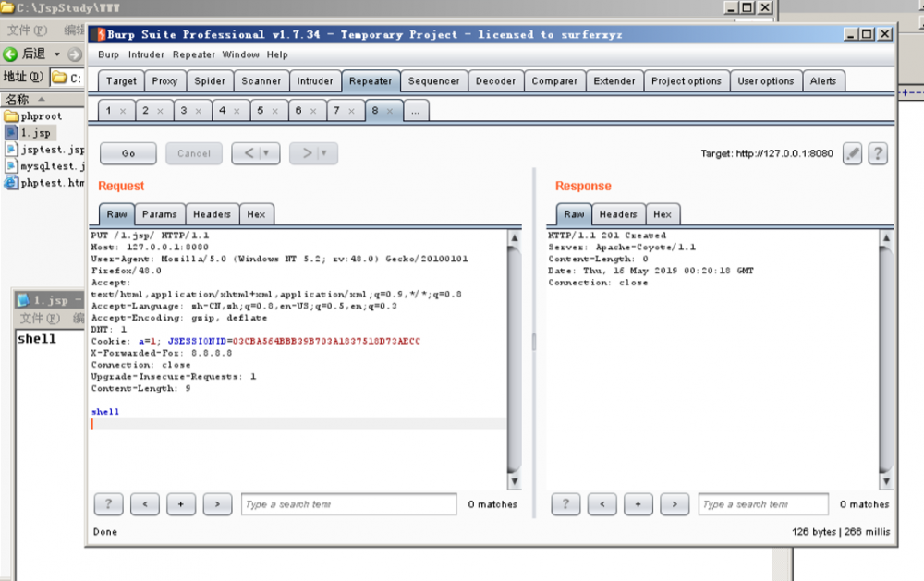
Task: Select phptest.htm file in Explorer window
Action: tap(44, 183)
